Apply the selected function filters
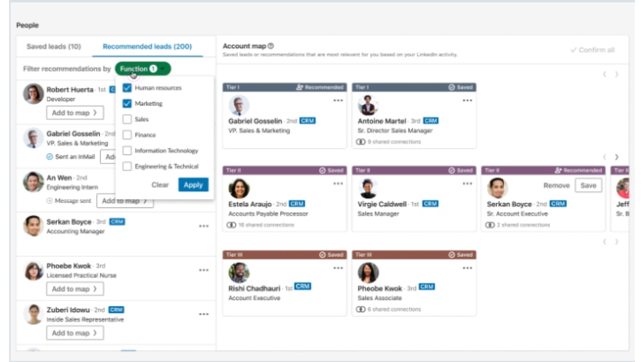The image size is (644, 362). [193, 184]
